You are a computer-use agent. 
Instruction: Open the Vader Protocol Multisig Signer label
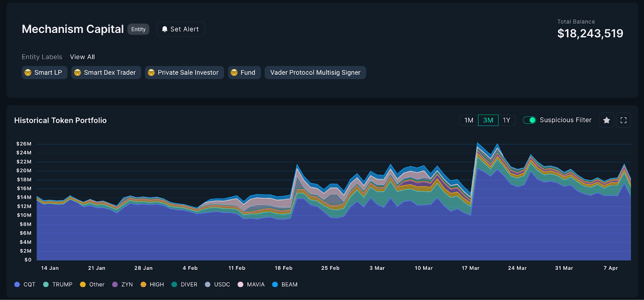point(315,73)
